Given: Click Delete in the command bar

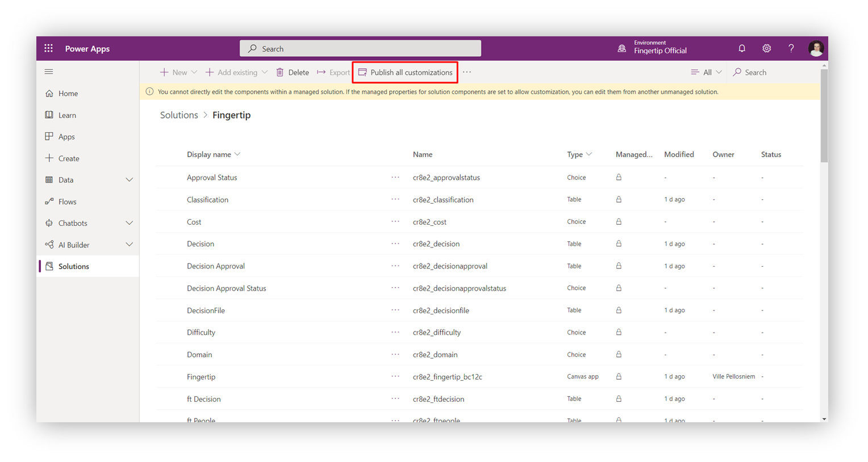Looking at the screenshot, I should [x=293, y=72].
